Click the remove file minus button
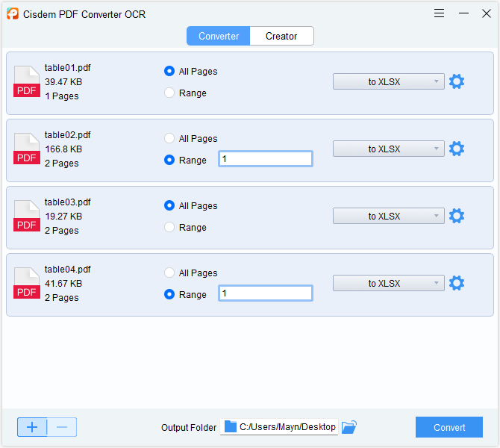The height and width of the screenshot is (448, 500). coord(62,427)
